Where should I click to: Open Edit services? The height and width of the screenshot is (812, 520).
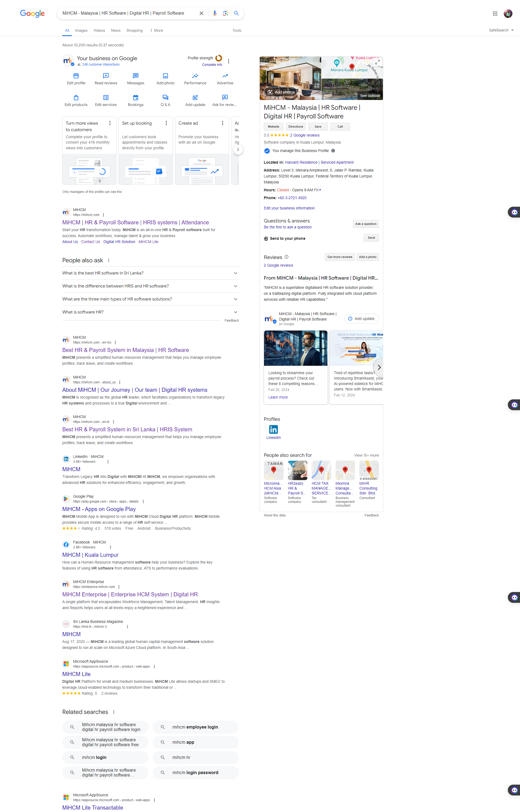click(x=106, y=101)
